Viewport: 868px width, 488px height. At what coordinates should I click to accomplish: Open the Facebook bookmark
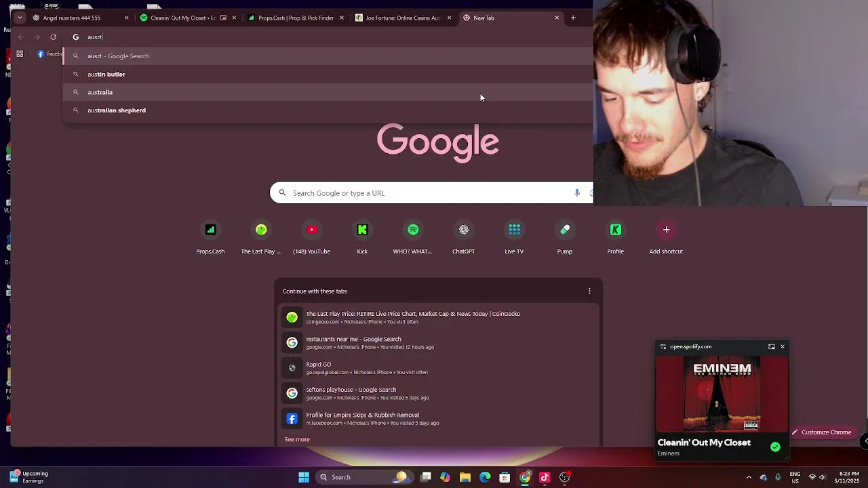tap(50, 54)
